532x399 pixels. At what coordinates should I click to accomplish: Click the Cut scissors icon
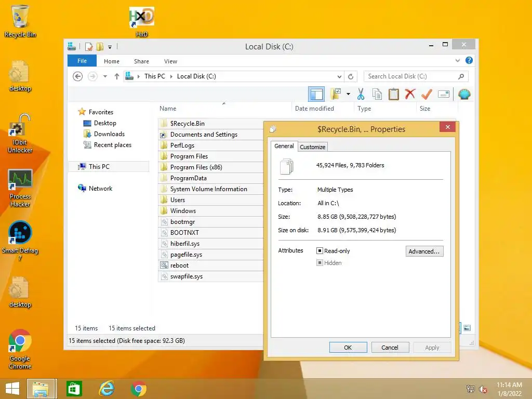click(x=361, y=94)
